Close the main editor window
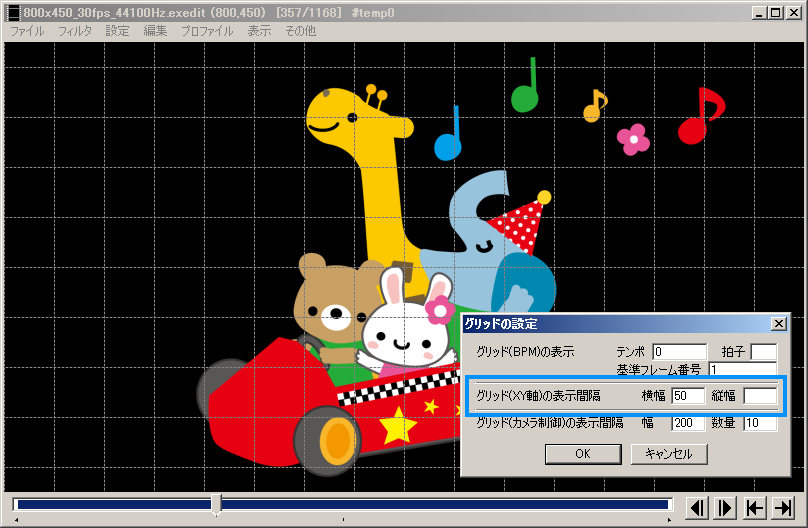Viewport: 808px width, 528px height. (x=793, y=13)
